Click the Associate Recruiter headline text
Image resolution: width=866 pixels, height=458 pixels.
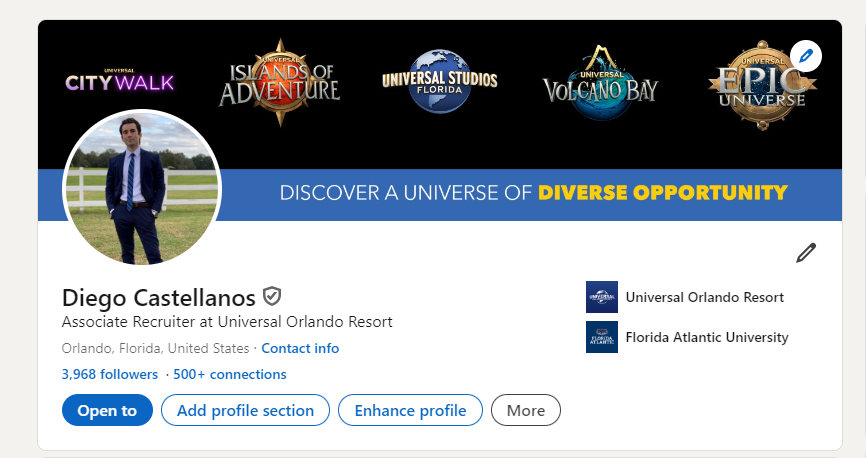[227, 322]
